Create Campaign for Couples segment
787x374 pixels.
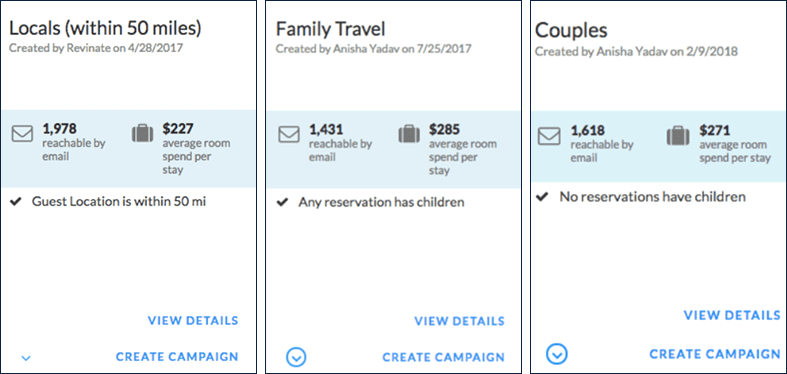coord(715,353)
